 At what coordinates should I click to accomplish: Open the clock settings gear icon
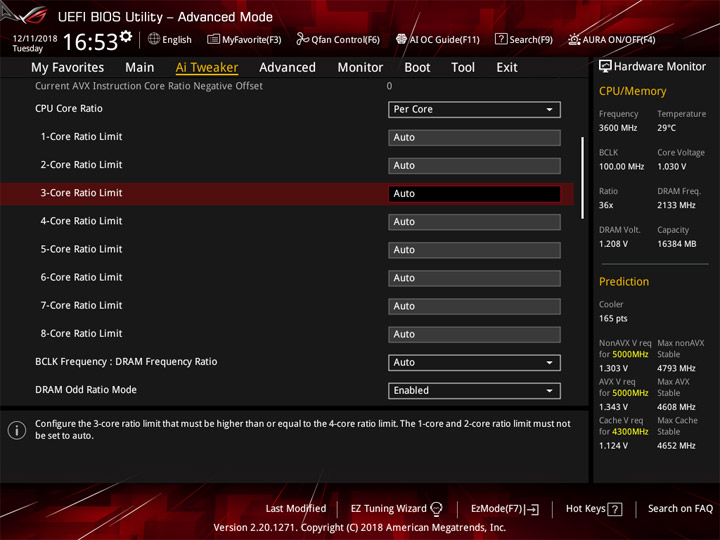tap(126, 36)
